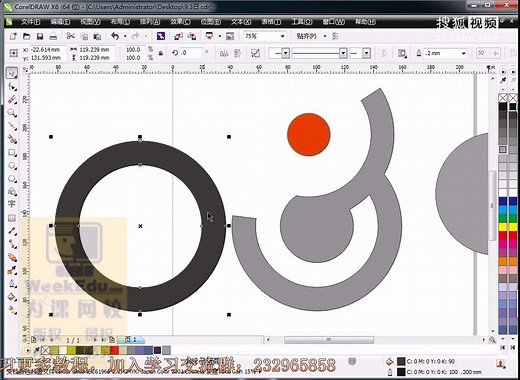
Task: Pick the yellow swatch in color palette
Action: tap(503, 227)
